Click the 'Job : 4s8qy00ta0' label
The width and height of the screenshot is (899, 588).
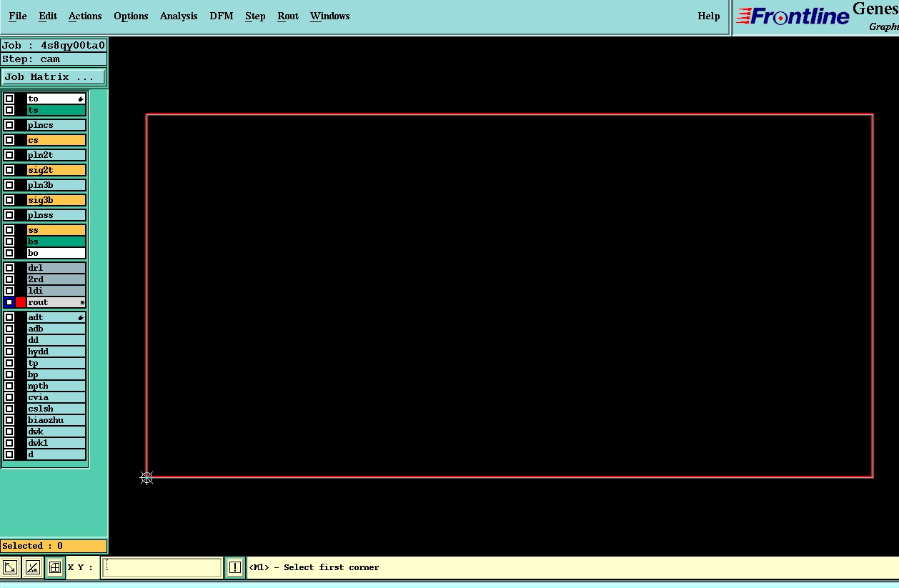[54, 46]
